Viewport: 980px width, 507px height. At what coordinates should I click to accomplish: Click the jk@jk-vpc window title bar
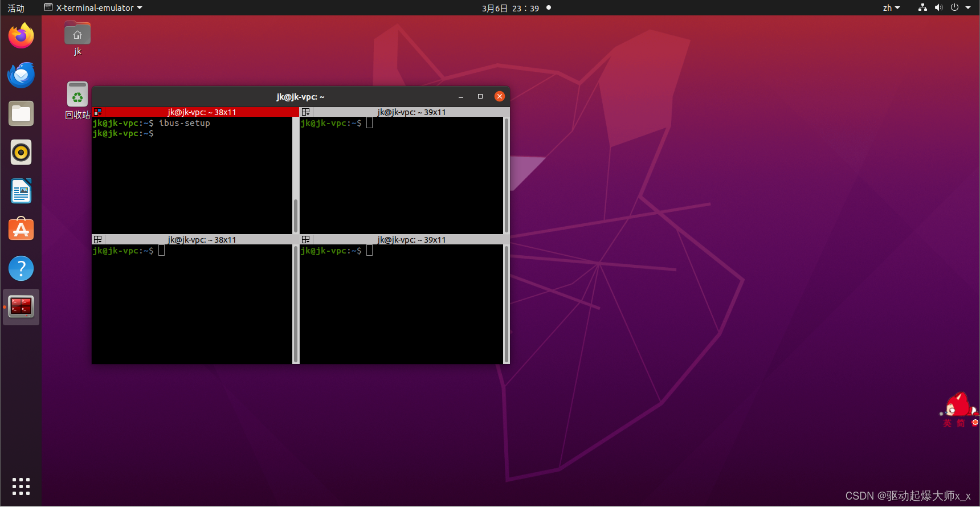pyautogui.click(x=301, y=97)
